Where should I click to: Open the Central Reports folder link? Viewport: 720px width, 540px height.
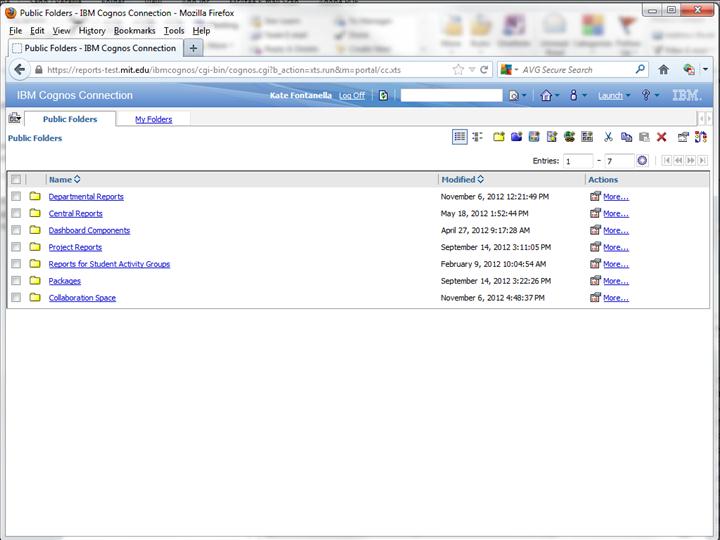pos(75,214)
